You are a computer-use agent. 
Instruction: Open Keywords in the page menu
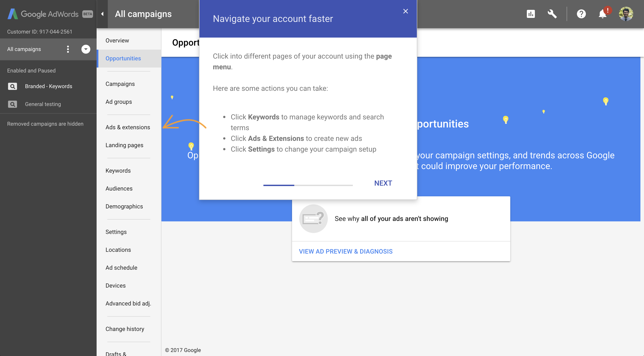118,171
